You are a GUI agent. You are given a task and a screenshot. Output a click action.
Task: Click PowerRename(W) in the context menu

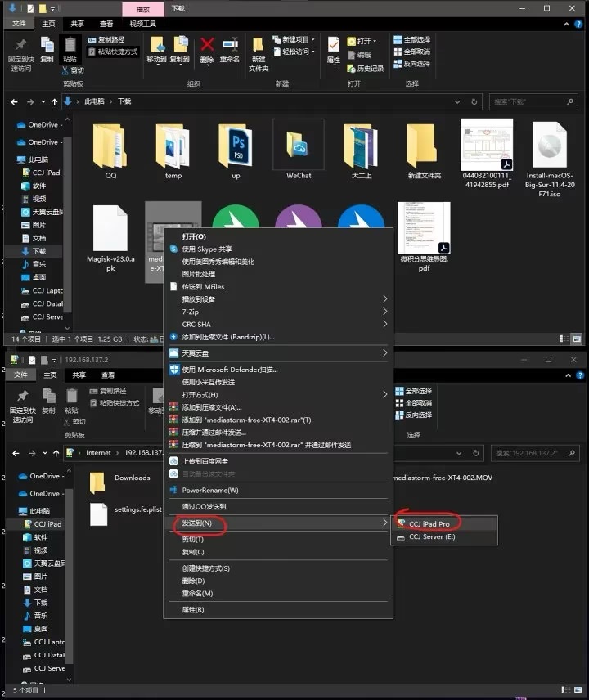tap(209, 490)
